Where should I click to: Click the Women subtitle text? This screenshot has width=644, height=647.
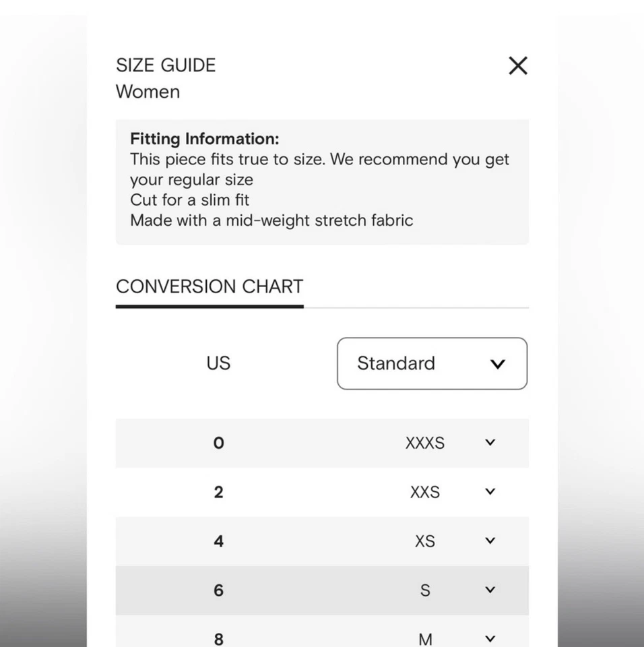coord(148,92)
